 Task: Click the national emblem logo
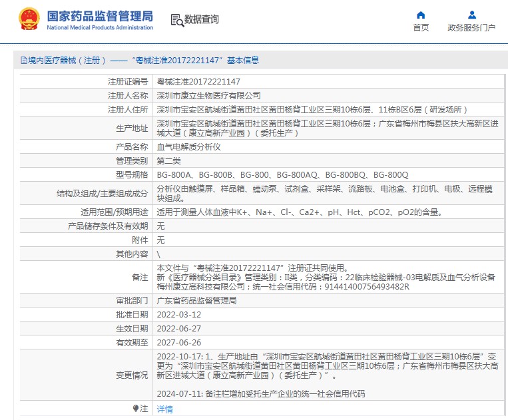29,19
